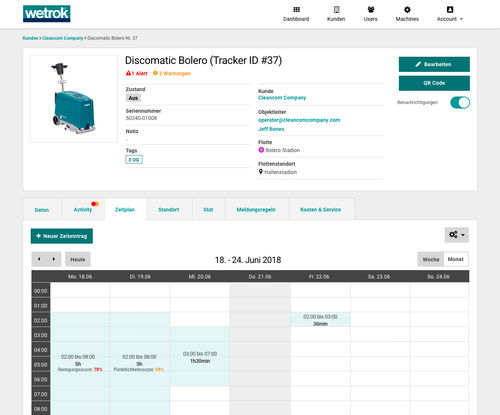Click the Bearbeiten button

tap(434, 64)
